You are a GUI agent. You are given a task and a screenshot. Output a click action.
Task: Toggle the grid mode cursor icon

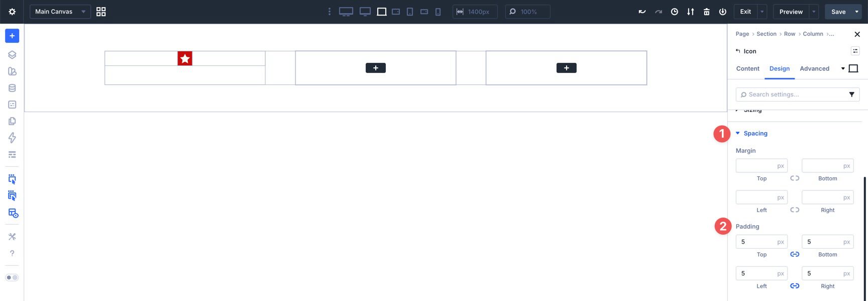pyautogui.click(x=12, y=196)
